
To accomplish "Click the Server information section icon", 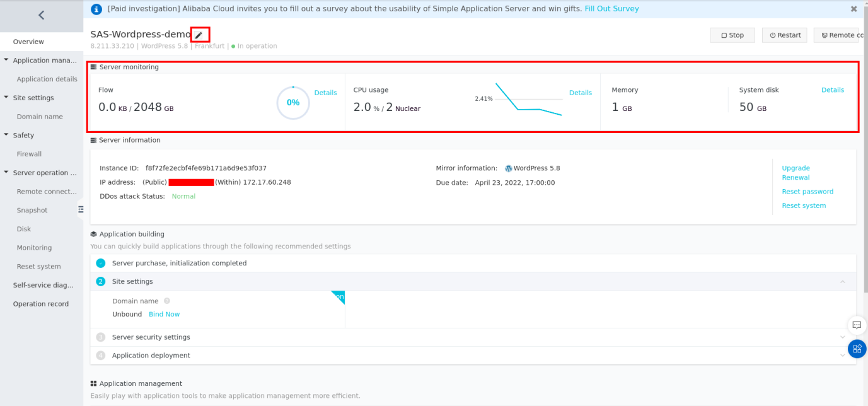I will click(94, 140).
